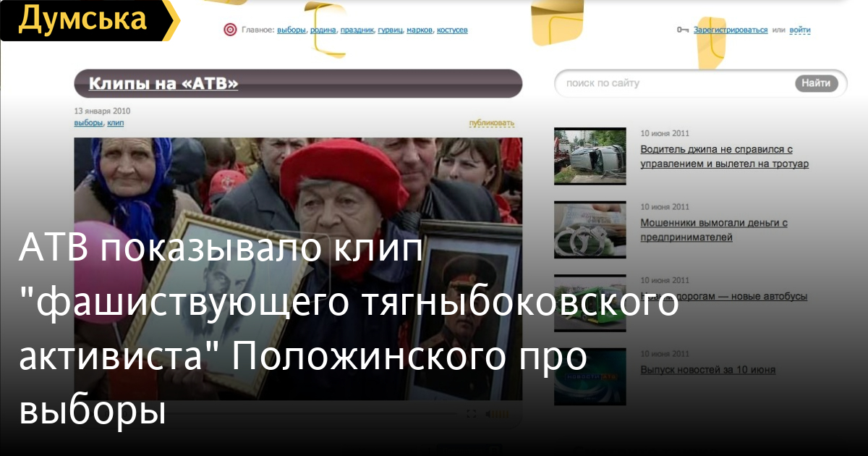Click the key icon next to Зарегистрироваться
This screenshot has height=456, width=868.
tap(683, 30)
